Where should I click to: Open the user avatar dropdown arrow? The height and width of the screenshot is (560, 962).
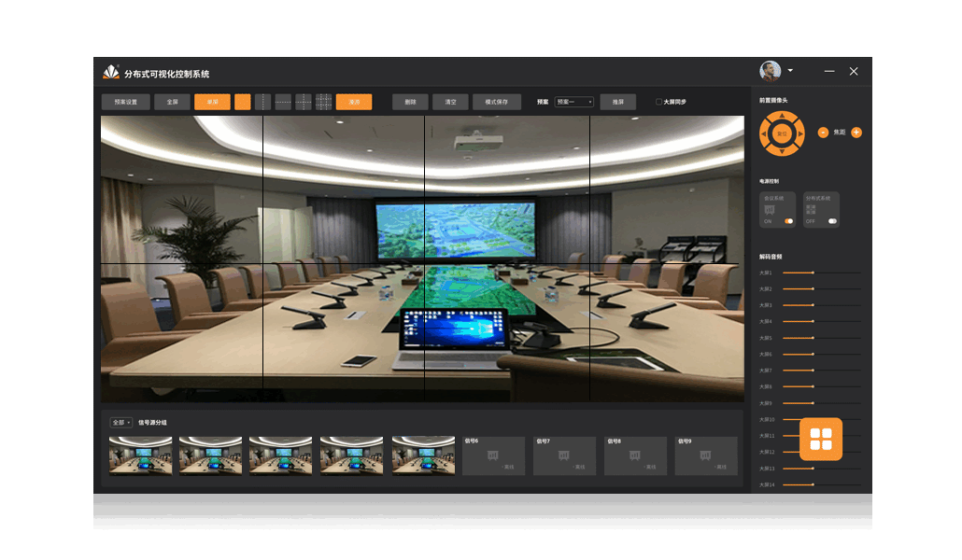(790, 71)
